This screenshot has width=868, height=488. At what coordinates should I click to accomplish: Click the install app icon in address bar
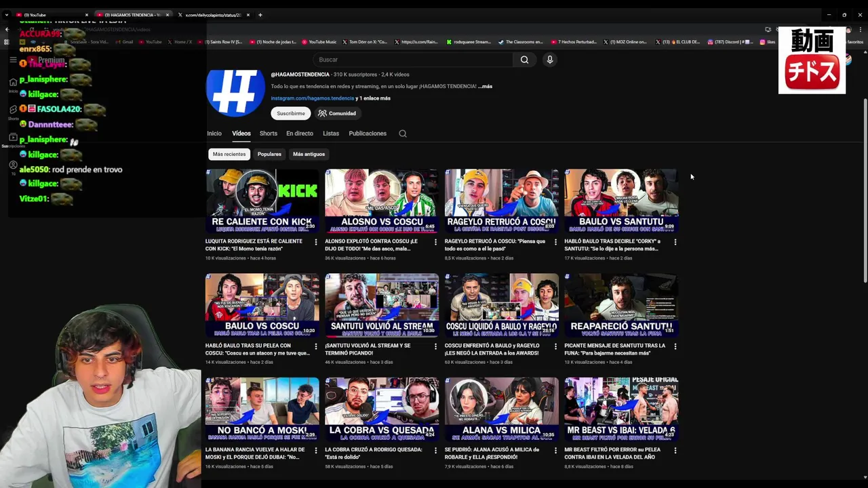tap(768, 29)
